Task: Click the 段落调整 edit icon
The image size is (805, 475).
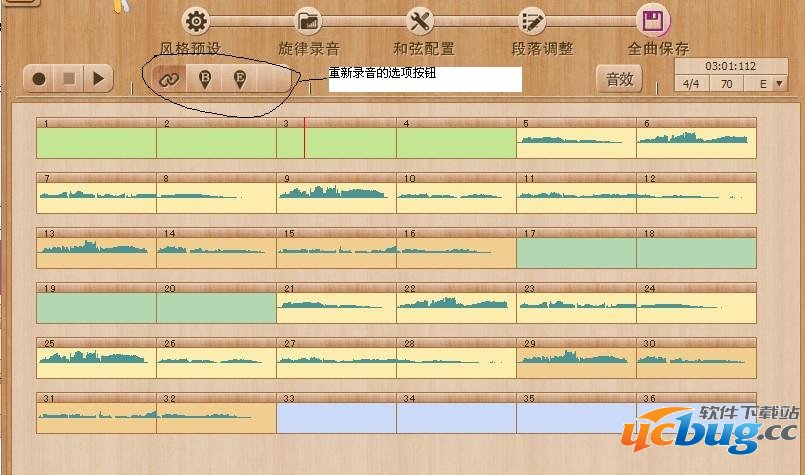Action: [x=532, y=21]
